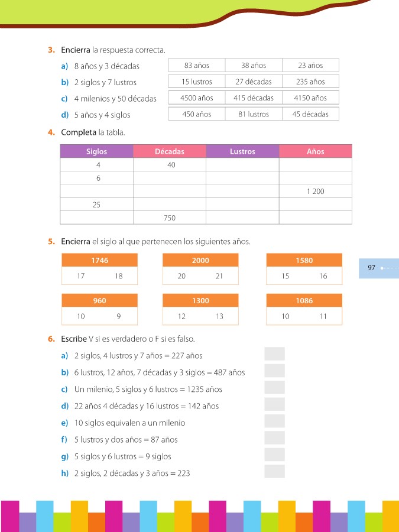Image resolution: width=399 pixels, height=532 pixels.
Task: Select century 11 under year 1086
Action: coord(323,316)
